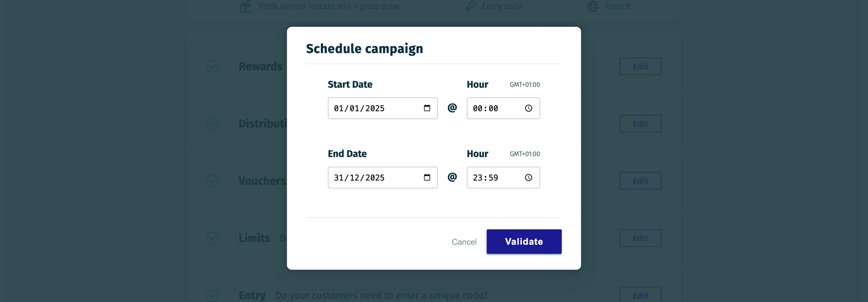Cancel the schedule campaign dialog
Screen dimensions: 868x302
pos(464,242)
